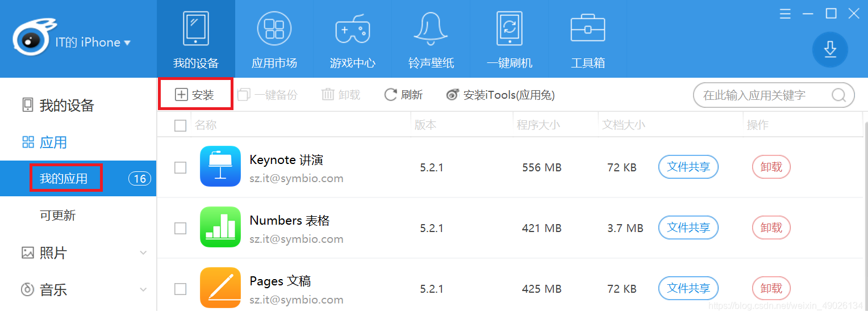Click the 3.7 MB document size value

click(625, 228)
